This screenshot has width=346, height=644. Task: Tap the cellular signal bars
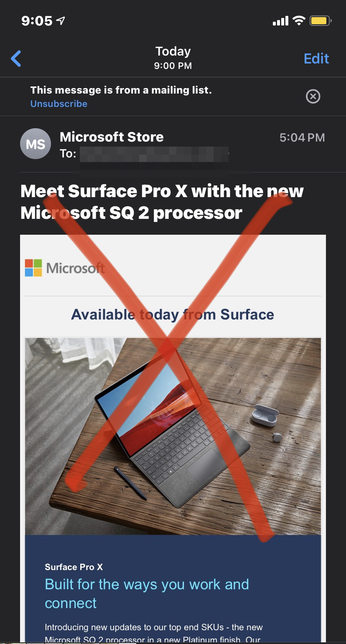[280, 21]
